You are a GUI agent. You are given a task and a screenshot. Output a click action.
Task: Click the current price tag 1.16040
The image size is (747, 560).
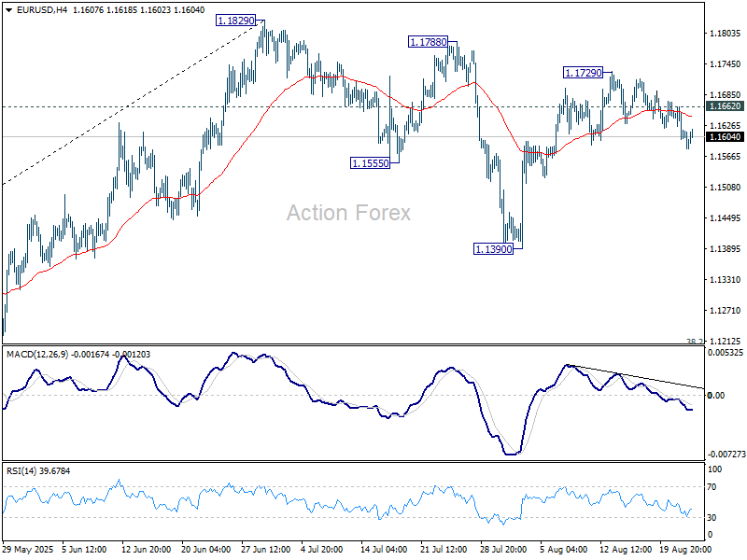pos(725,137)
